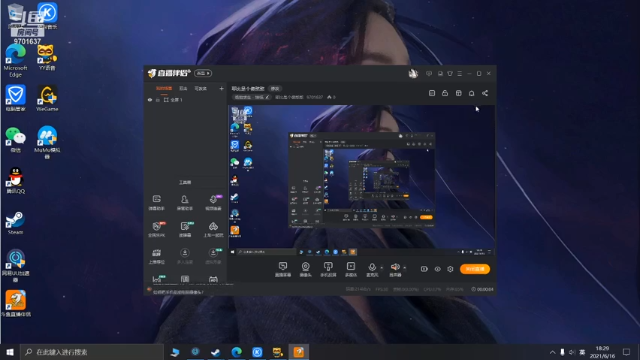Expand the speaker options arrow
This screenshot has width=640, height=360.
pos(404,268)
